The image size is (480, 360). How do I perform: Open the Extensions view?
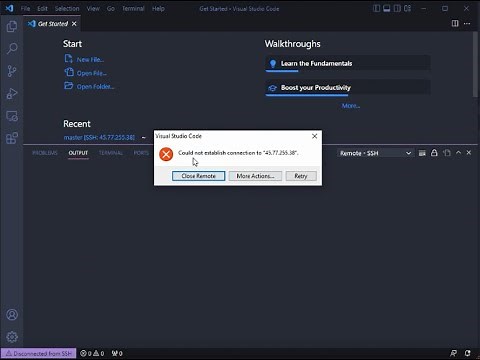tap(12, 138)
